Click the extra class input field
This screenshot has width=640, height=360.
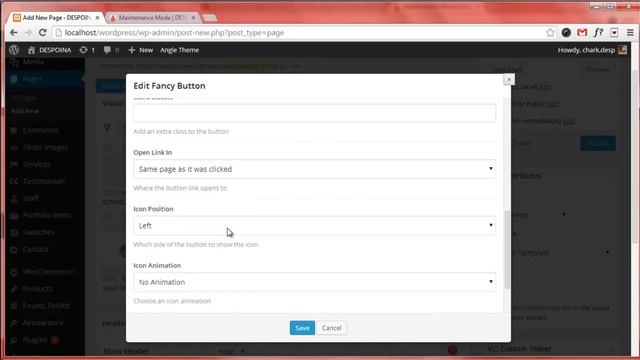coord(314,113)
